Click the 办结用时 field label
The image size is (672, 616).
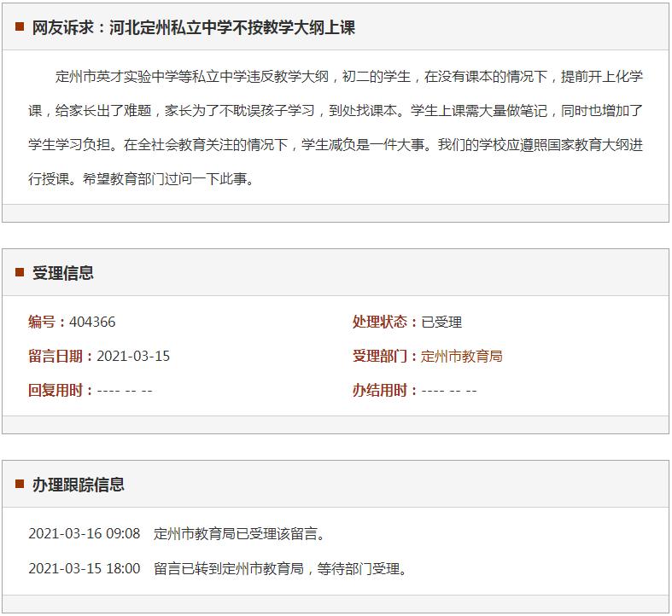(384, 391)
